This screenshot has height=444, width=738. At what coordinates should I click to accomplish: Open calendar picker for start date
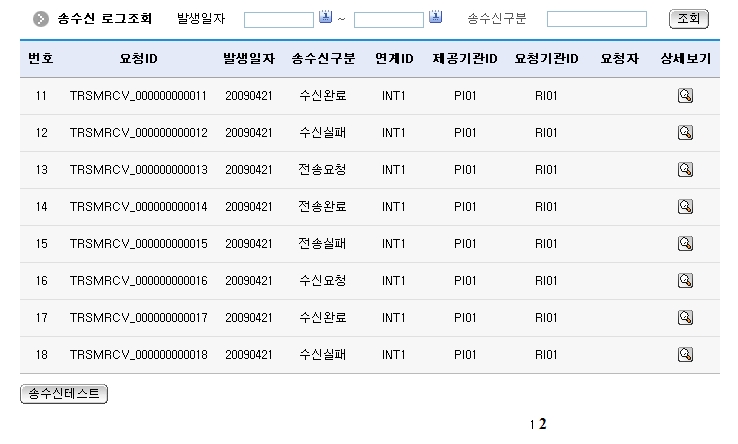point(325,18)
